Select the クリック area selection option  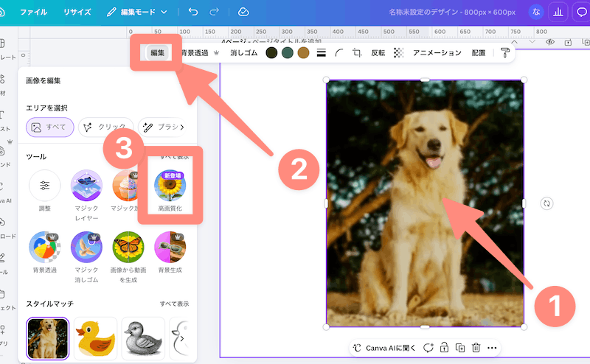tap(105, 127)
